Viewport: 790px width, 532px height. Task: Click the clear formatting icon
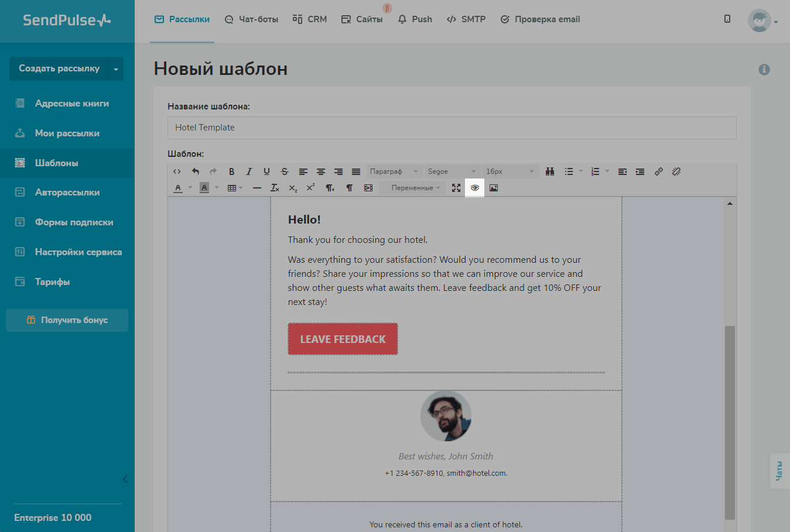(275, 188)
